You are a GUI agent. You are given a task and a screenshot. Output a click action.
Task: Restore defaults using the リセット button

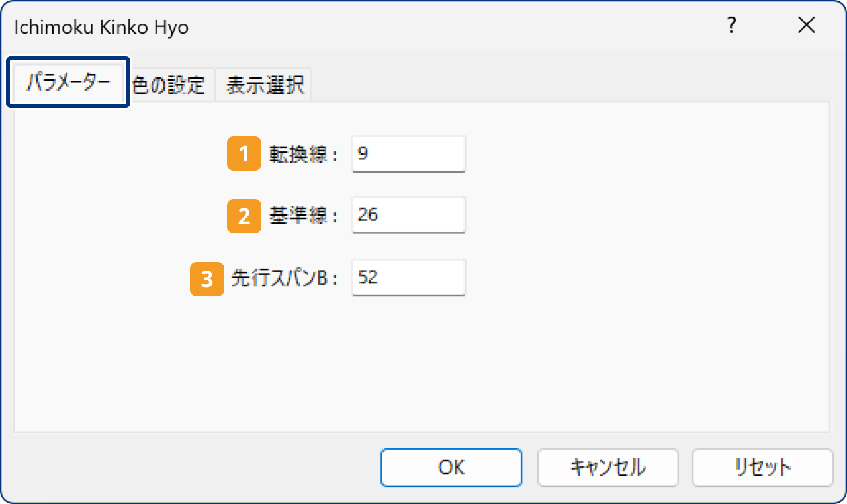(762, 468)
